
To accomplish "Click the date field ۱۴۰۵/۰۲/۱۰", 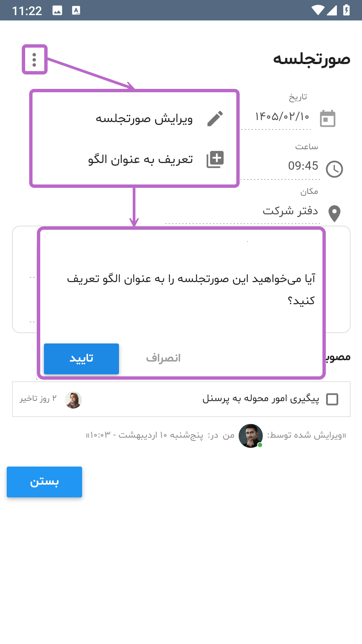I will tap(282, 116).
